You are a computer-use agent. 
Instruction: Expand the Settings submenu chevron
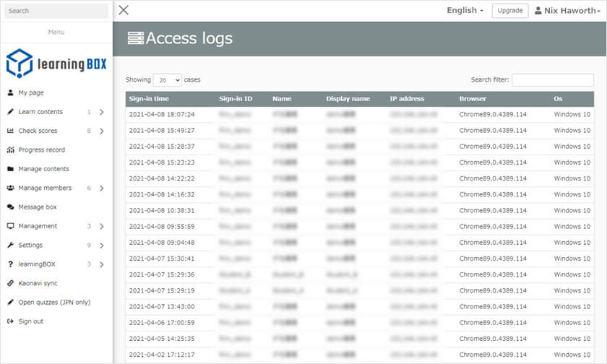pos(101,246)
